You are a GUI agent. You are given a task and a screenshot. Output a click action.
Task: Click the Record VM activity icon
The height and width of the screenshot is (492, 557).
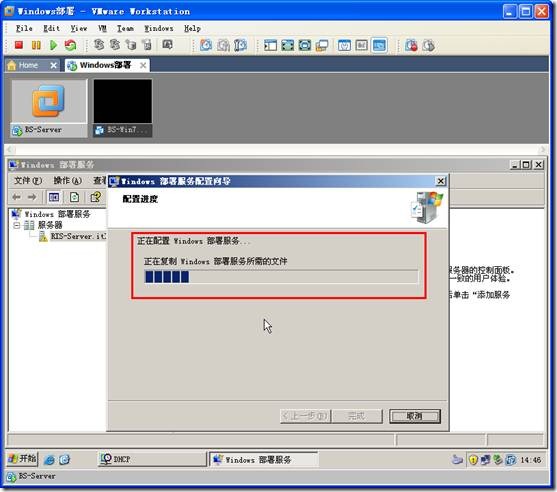pyautogui.click(x=411, y=45)
